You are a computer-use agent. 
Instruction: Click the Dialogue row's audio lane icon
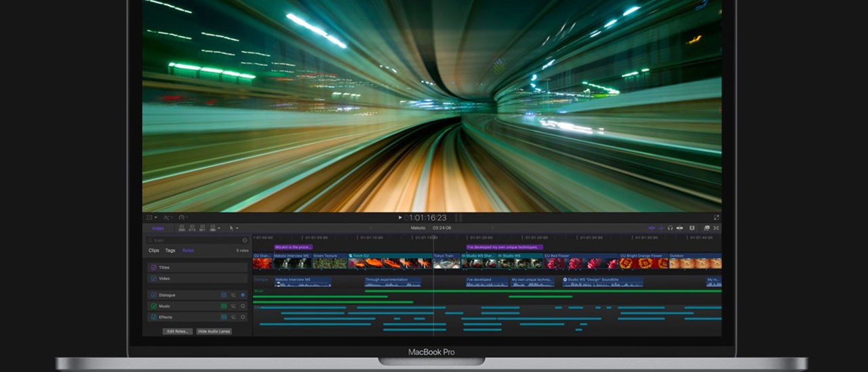point(224,295)
